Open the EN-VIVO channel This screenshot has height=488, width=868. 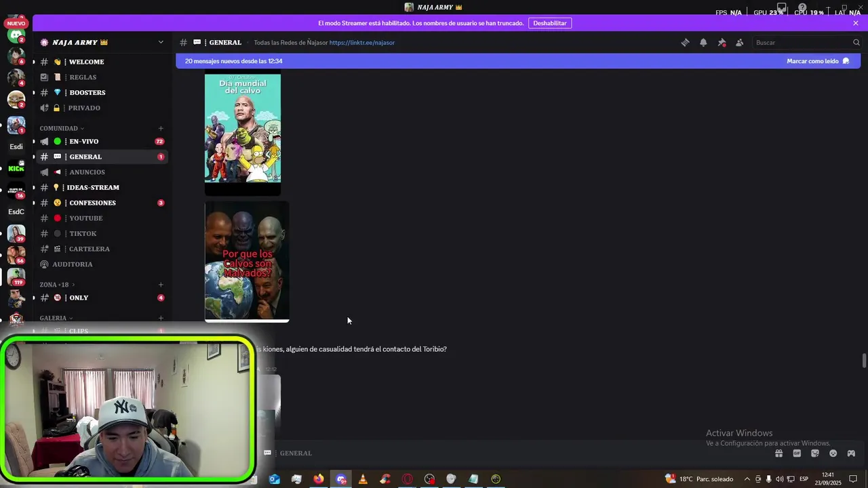pyautogui.click(x=102, y=141)
